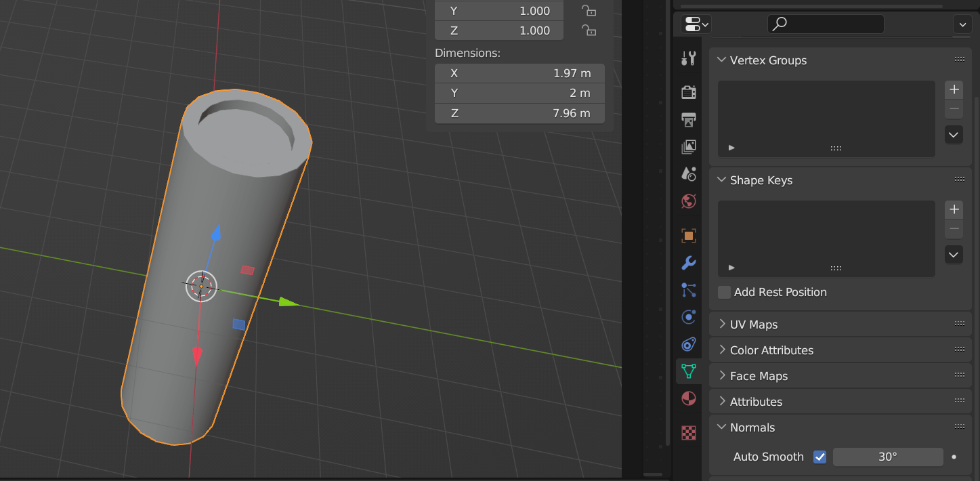Viewport: 980px width, 481px height.
Task: Expand the Face Maps panel
Action: pos(722,375)
